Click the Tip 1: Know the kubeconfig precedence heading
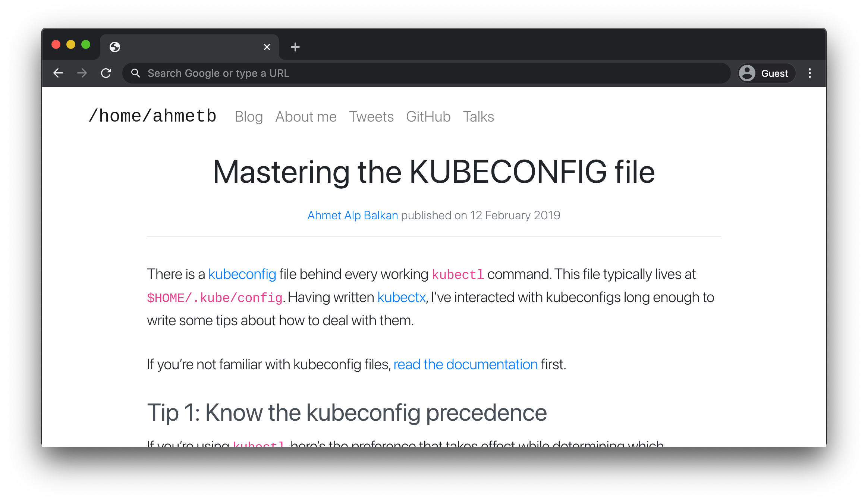 click(x=347, y=413)
